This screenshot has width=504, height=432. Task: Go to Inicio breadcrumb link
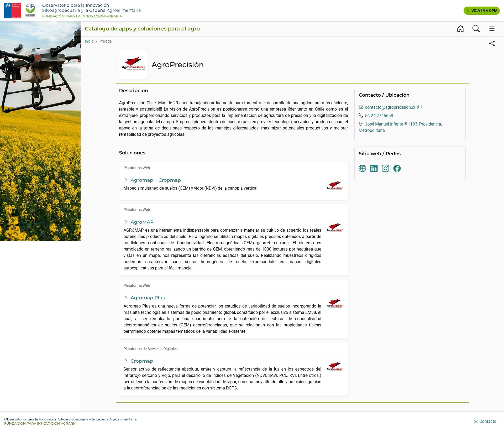[x=89, y=41]
